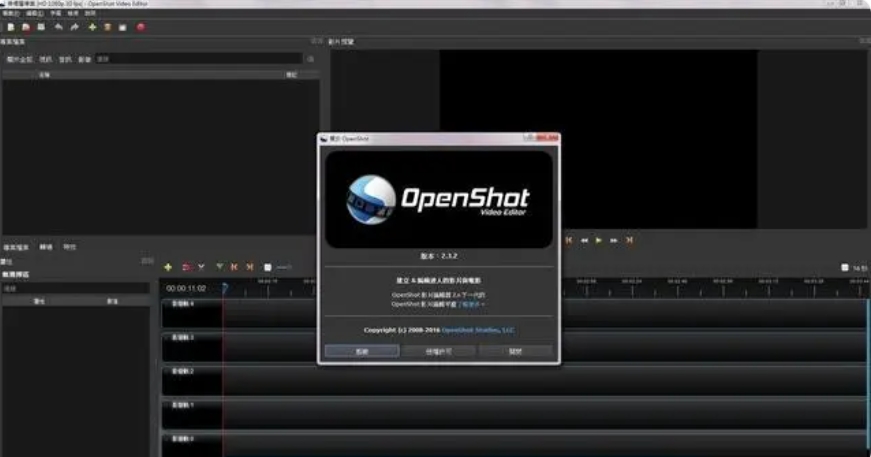Undock the properties panel via header icon
The image size is (871, 457).
coord(147,261)
